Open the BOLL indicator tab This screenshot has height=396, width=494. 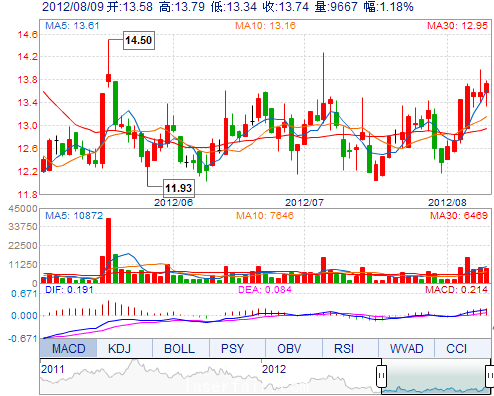pos(179,348)
